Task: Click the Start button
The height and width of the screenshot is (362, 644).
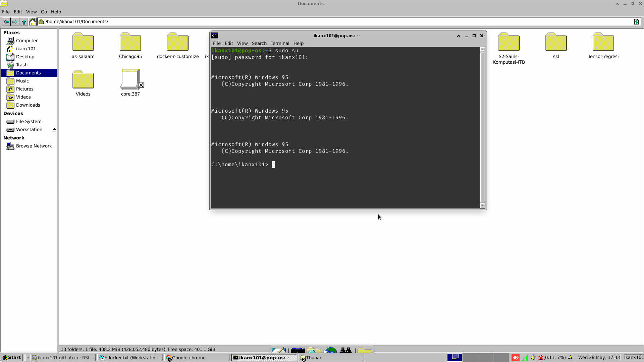Action: coord(12,358)
